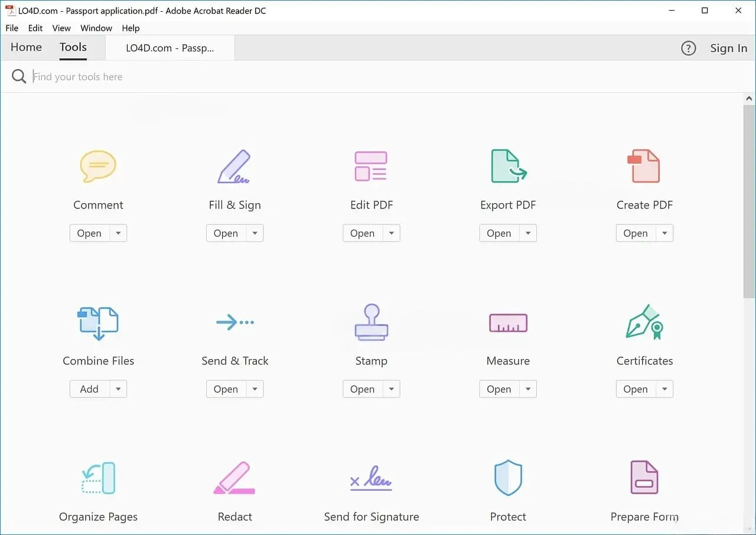Click the Prepare Form icon

[644, 477]
